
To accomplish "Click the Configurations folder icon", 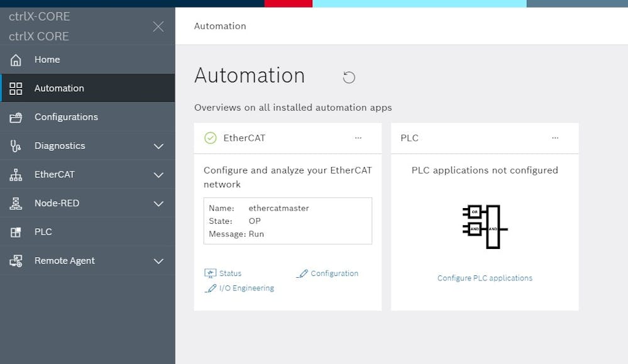I will pyautogui.click(x=16, y=118).
